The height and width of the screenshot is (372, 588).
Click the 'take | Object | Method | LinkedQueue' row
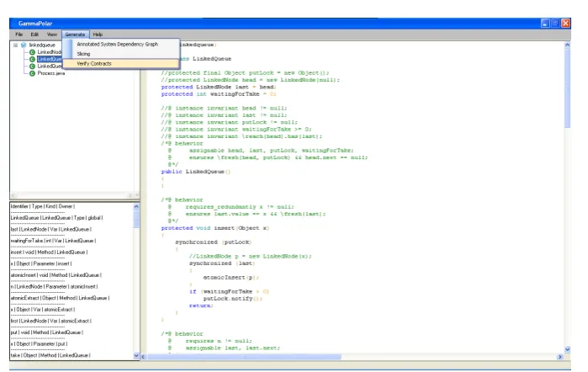coord(50,355)
